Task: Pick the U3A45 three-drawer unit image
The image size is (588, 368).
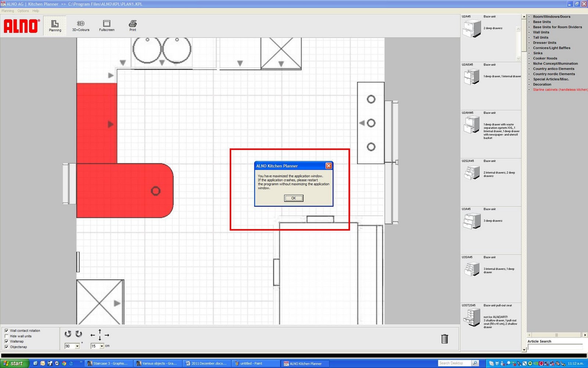Action: (x=472, y=221)
